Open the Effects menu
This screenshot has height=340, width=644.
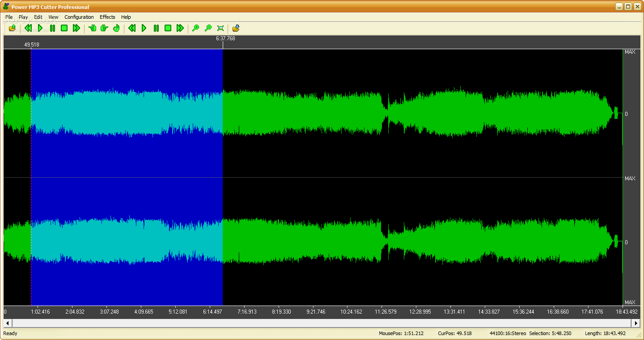(x=107, y=17)
